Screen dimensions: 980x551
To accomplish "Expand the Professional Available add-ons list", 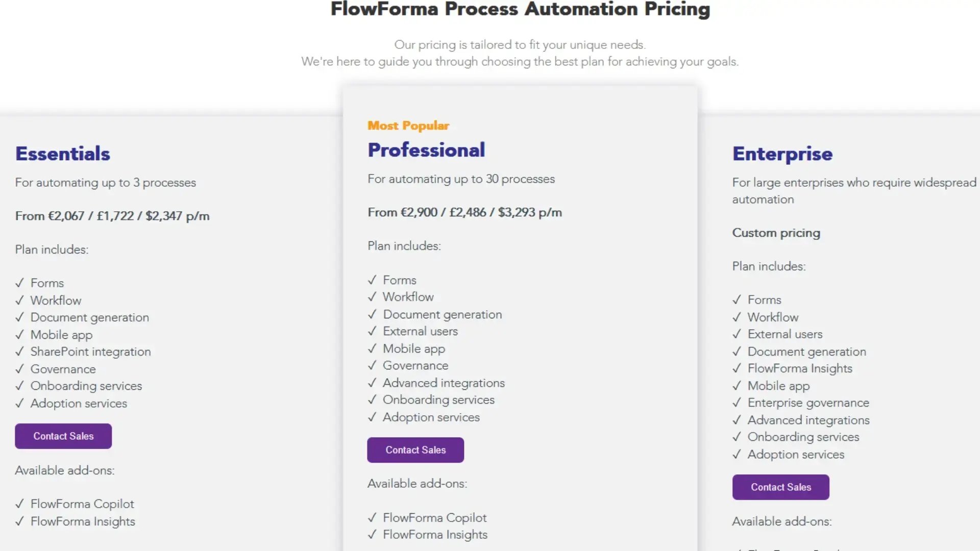I will point(417,483).
